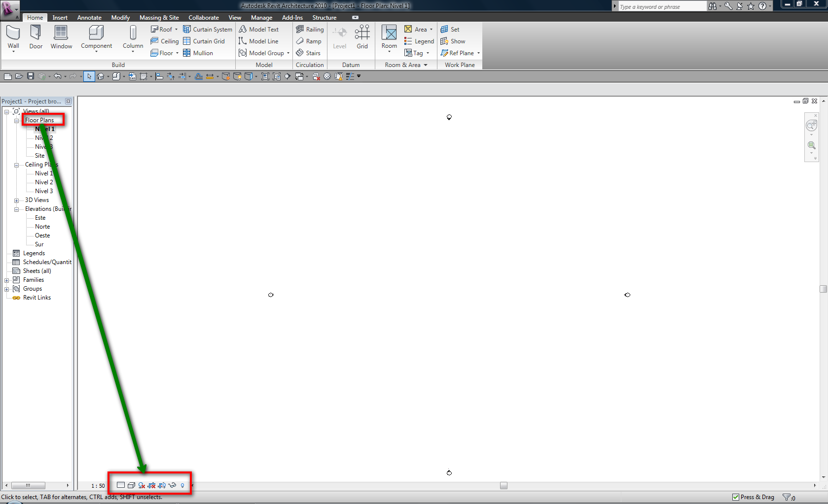Open the Manage ribbon tab
This screenshot has height=504, width=828.
pyautogui.click(x=261, y=18)
